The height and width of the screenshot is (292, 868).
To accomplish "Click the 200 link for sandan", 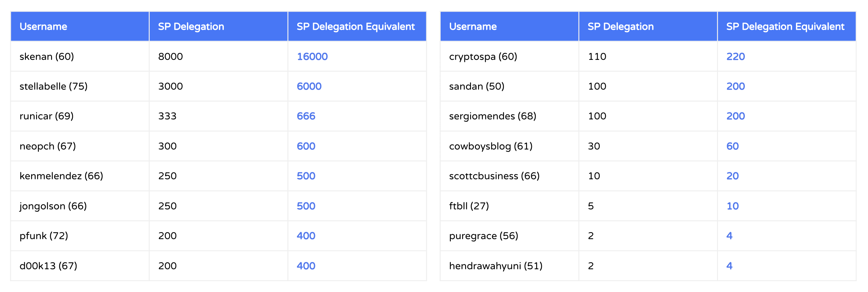I will [x=735, y=86].
